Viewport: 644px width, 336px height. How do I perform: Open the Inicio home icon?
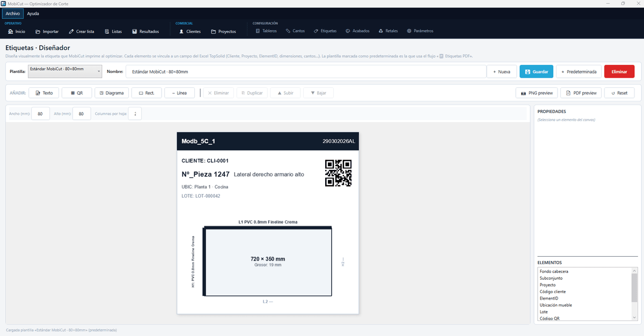[x=11, y=32]
